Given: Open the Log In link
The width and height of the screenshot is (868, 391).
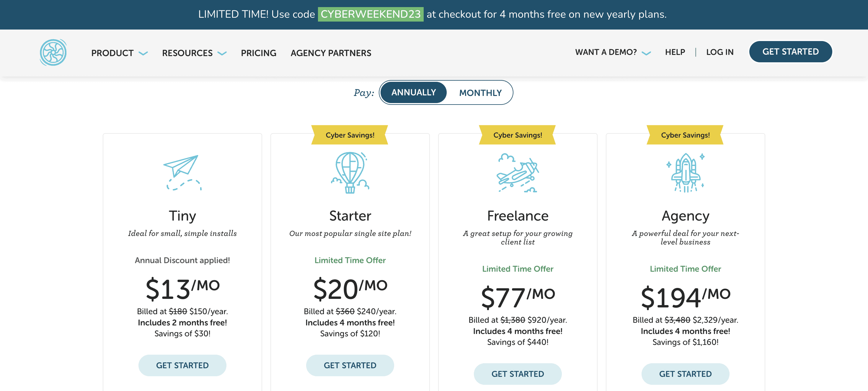Looking at the screenshot, I should pos(720,52).
